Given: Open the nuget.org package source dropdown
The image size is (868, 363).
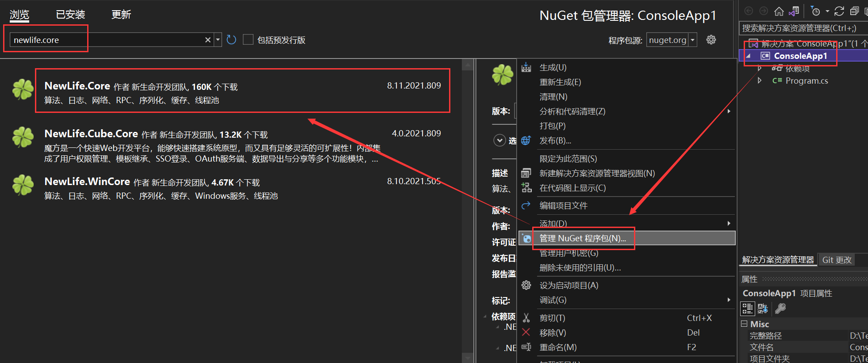Looking at the screenshot, I should pyautogui.click(x=693, y=40).
